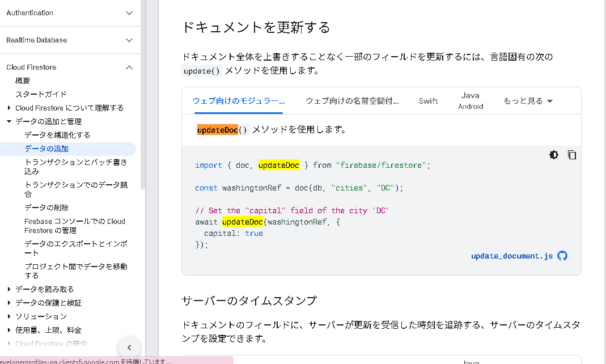Open プロジェクト間でデータを移動する page
The width and height of the screenshot is (606, 364).
click(76, 271)
